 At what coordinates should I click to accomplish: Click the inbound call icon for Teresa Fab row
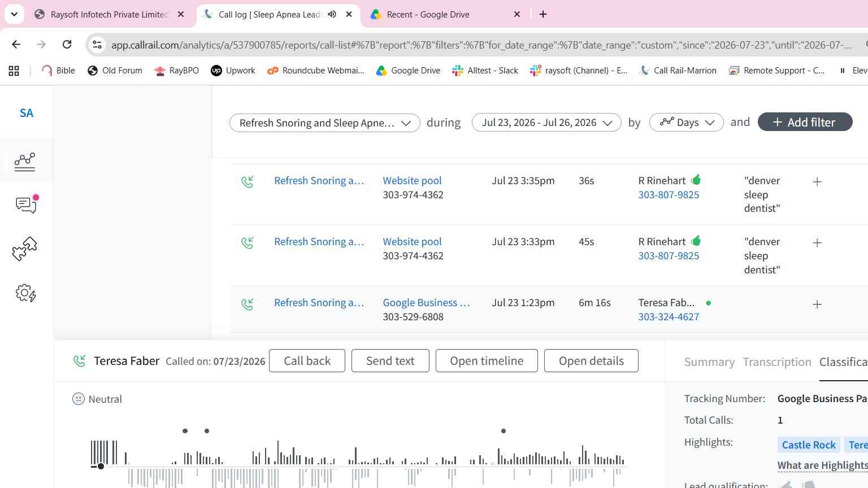click(x=248, y=304)
